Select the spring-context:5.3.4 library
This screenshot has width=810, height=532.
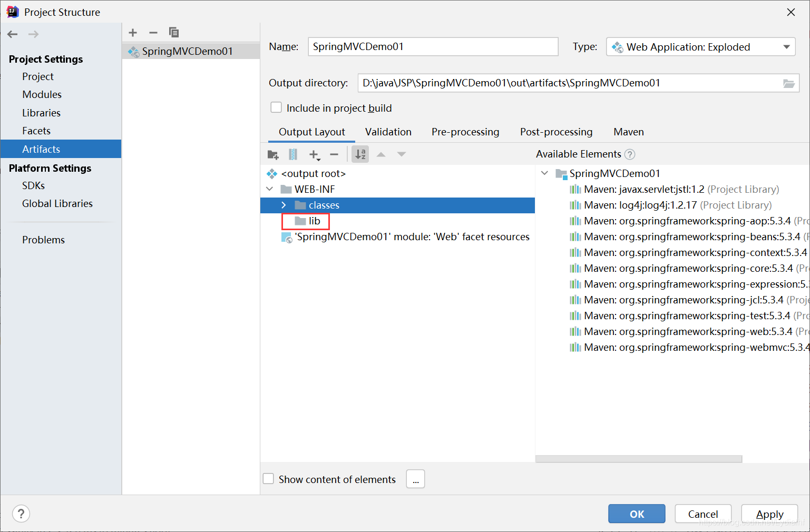click(x=689, y=252)
